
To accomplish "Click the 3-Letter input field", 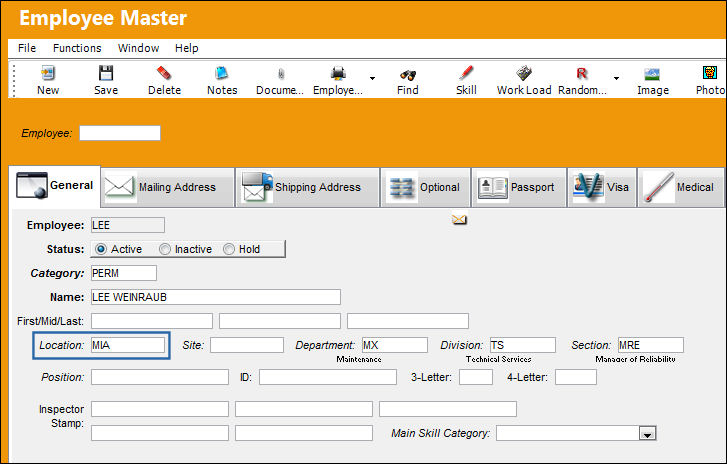I will pyautogui.click(x=476, y=377).
